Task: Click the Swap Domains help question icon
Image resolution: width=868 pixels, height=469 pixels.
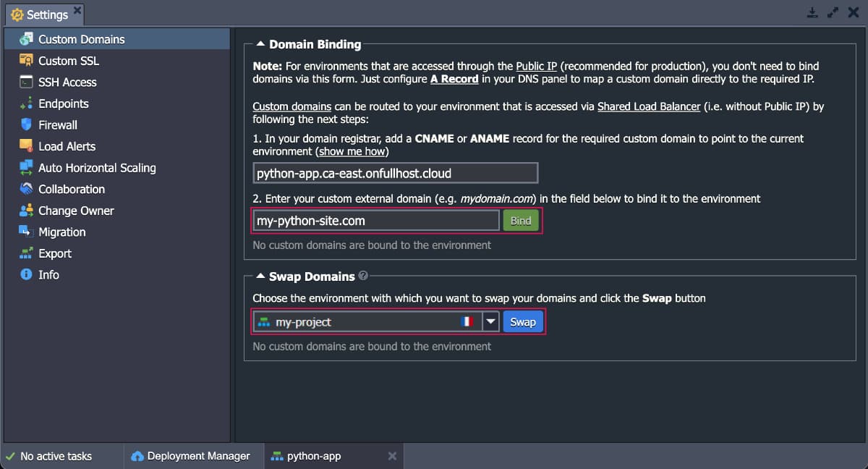Action: [363, 276]
